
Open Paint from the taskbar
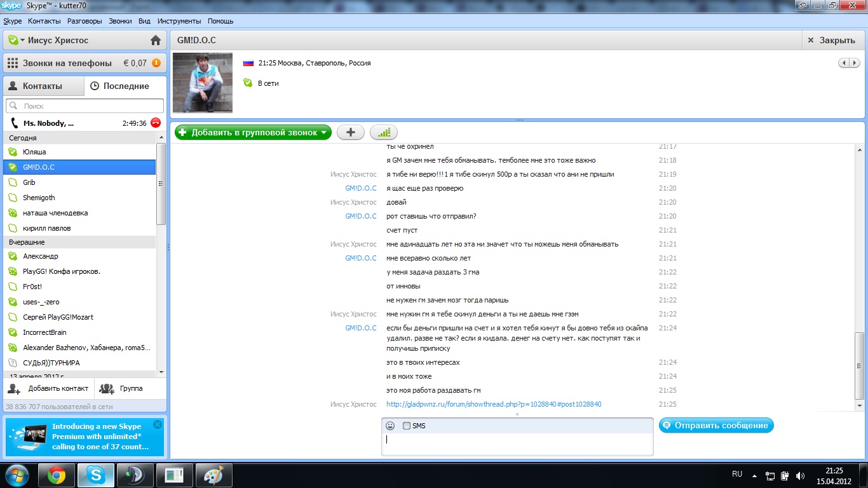tap(214, 475)
